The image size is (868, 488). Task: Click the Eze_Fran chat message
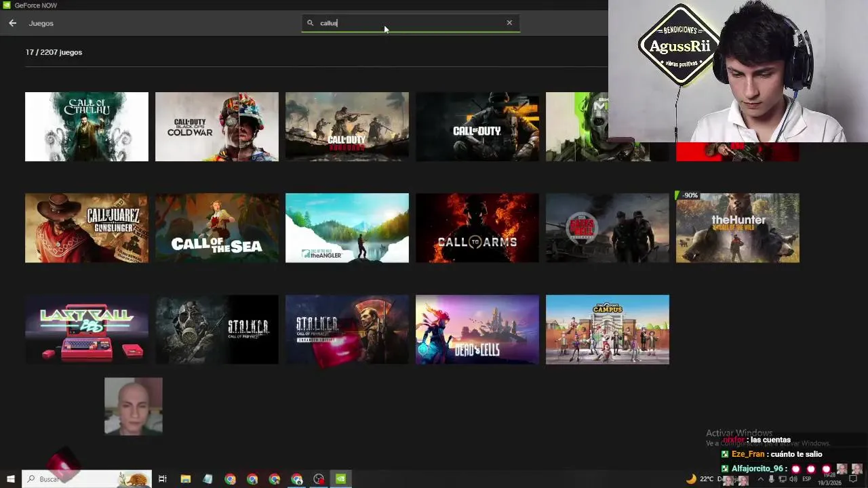pyautogui.click(x=772, y=454)
